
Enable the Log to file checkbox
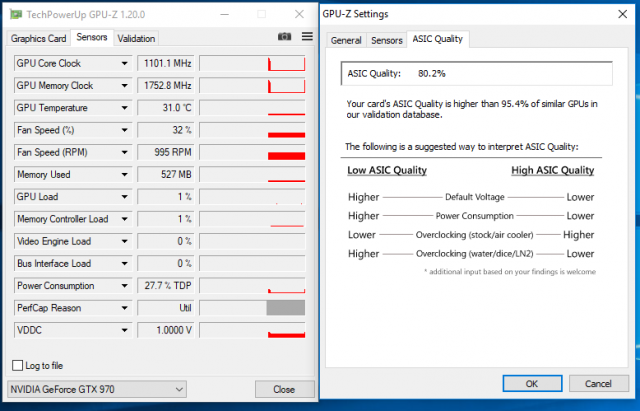[17, 365]
